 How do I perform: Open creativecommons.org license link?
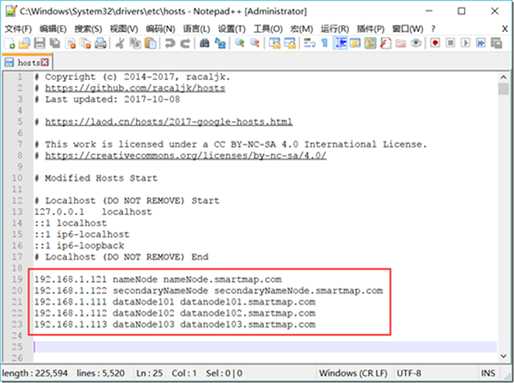point(186,155)
